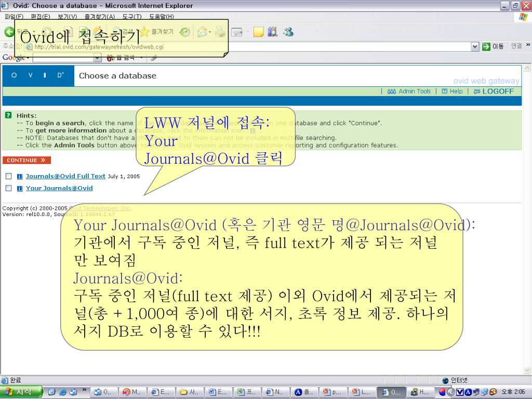
Task: Open Favorites star in the toolbar
Action: [144, 32]
